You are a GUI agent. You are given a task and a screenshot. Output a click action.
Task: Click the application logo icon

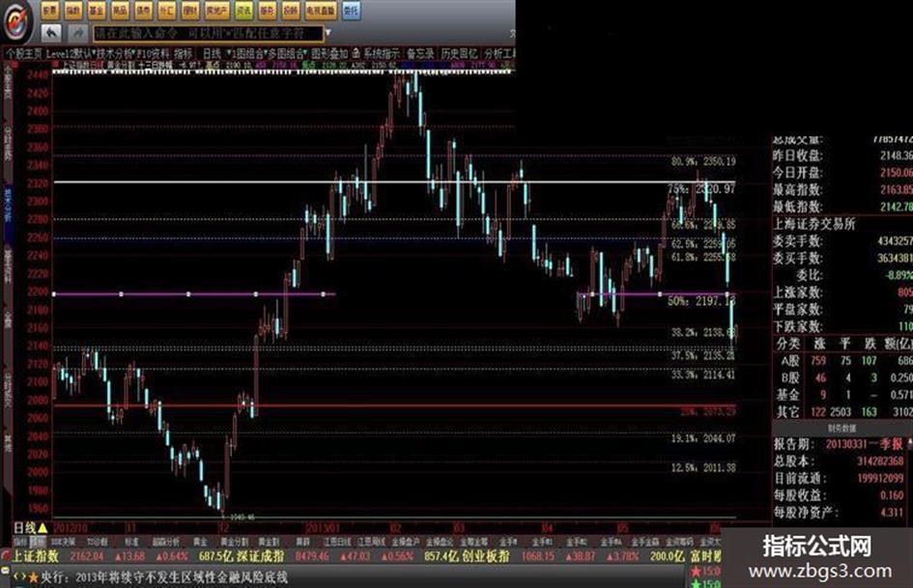click(x=17, y=21)
